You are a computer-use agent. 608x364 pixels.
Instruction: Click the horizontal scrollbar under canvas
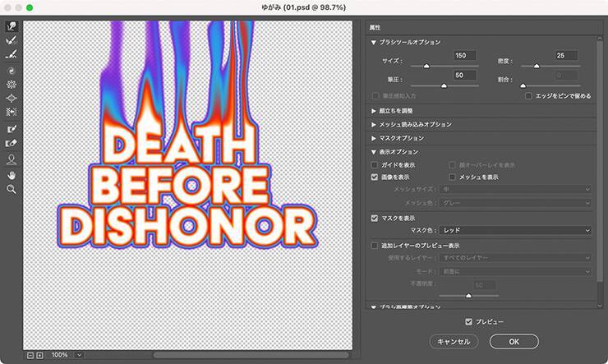251,355
